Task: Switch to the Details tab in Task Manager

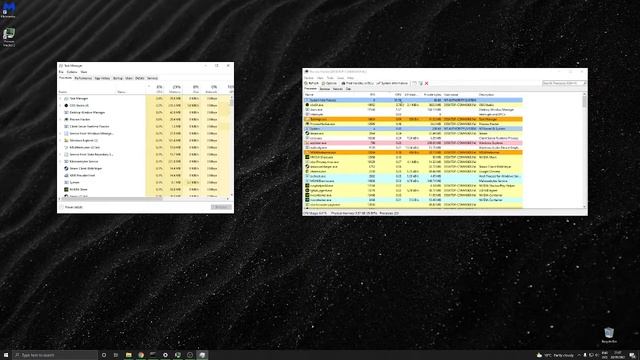Action: [x=140, y=78]
